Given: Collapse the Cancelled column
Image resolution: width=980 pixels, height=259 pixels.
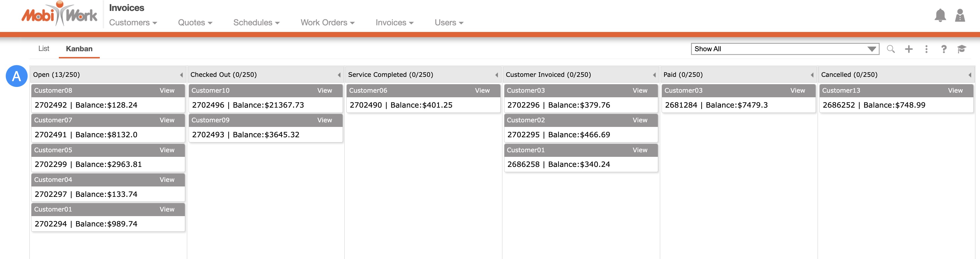Looking at the screenshot, I should [x=970, y=75].
